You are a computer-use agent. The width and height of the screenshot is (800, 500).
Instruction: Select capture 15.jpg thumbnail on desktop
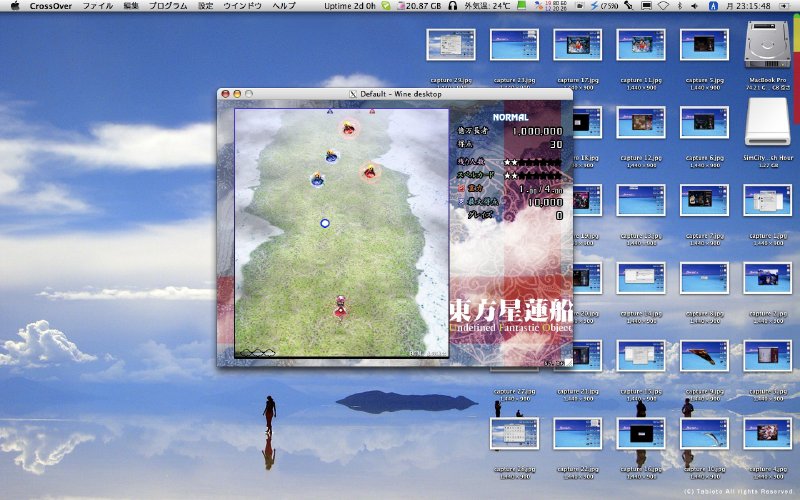(x=641, y=356)
